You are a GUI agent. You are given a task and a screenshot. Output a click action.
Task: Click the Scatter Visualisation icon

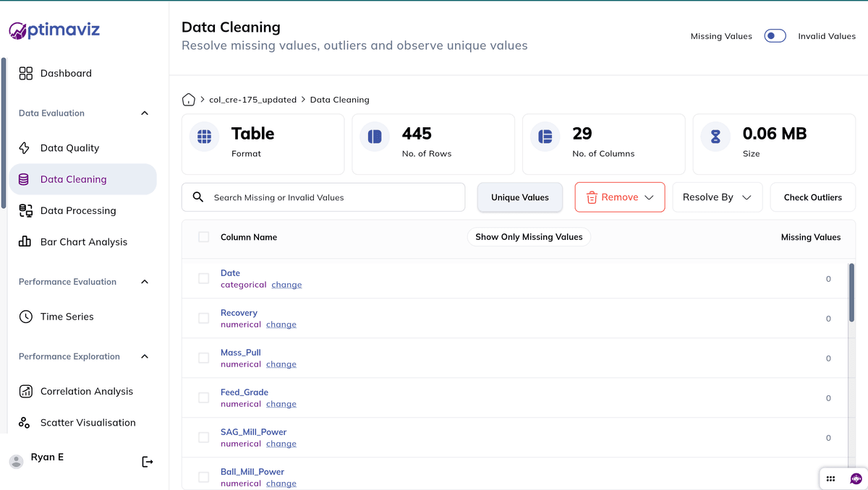pos(25,423)
